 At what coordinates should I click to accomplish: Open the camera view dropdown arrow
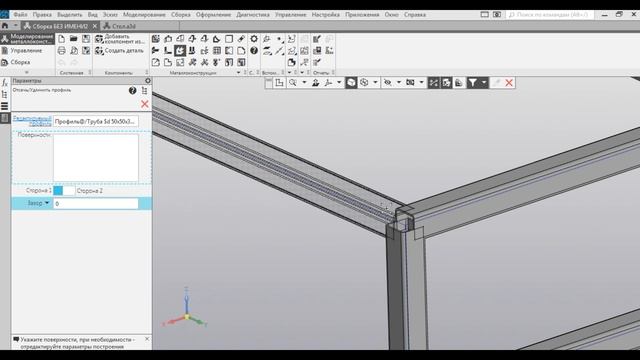[422, 83]
